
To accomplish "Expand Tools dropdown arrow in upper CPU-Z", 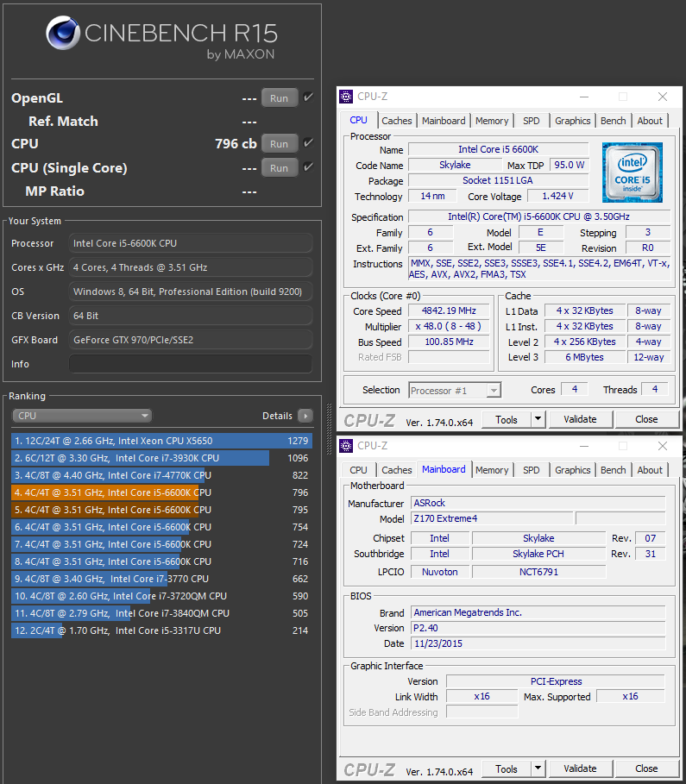I will [538, 419].
